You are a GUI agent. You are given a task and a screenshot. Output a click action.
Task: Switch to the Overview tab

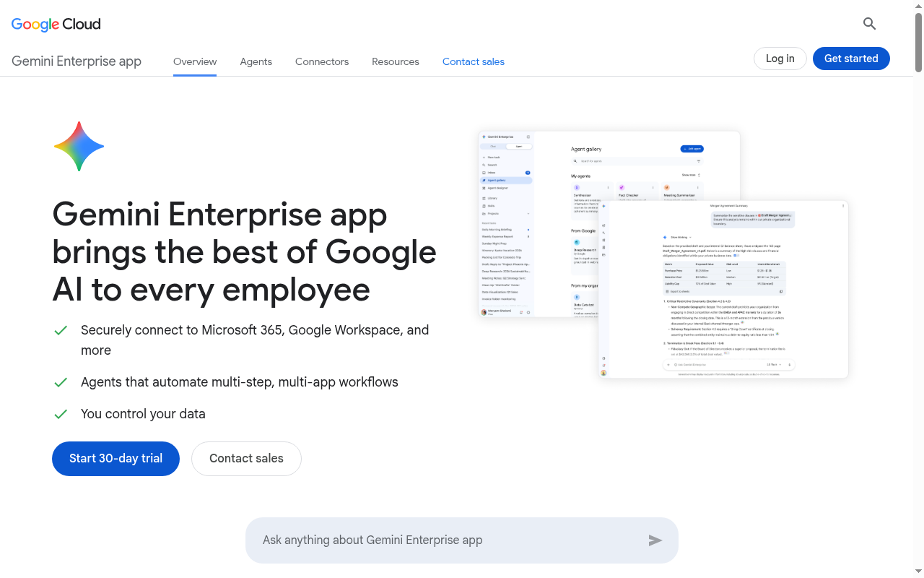pos(195,61)
